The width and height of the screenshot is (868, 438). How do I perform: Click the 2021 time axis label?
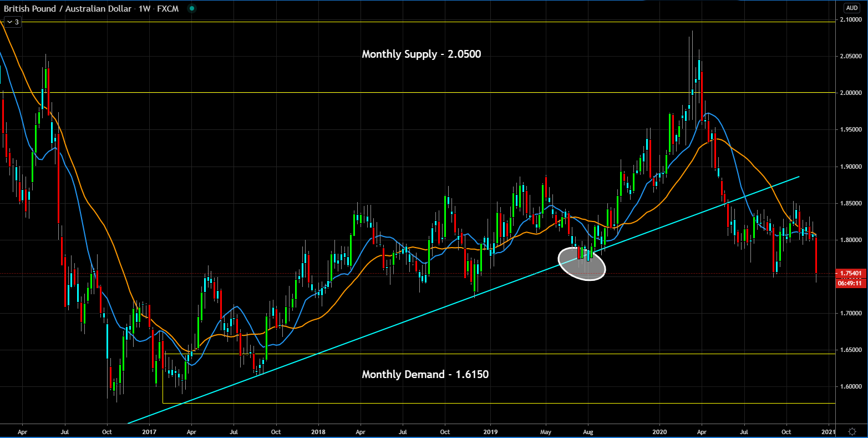(828, 431)
